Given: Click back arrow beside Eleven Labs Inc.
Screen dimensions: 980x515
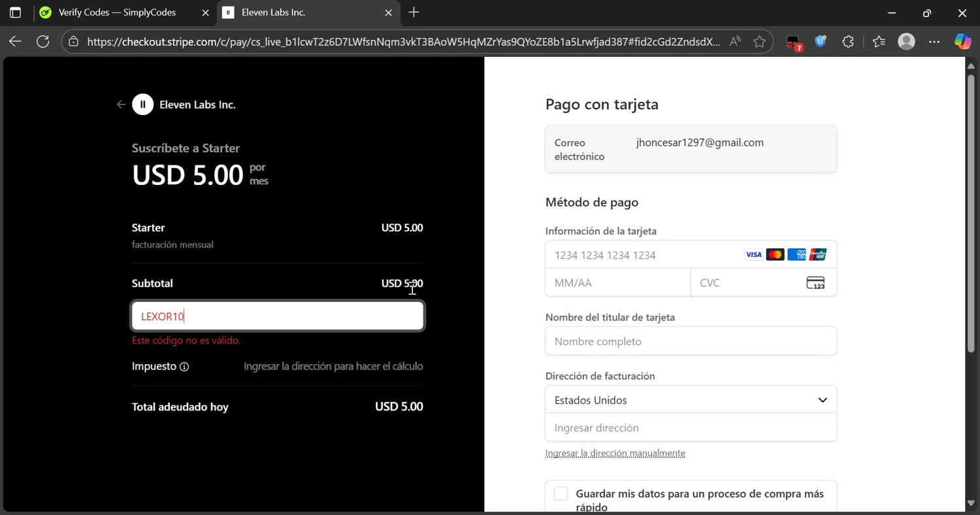Looking at the screenshot, I should point(121,105).
